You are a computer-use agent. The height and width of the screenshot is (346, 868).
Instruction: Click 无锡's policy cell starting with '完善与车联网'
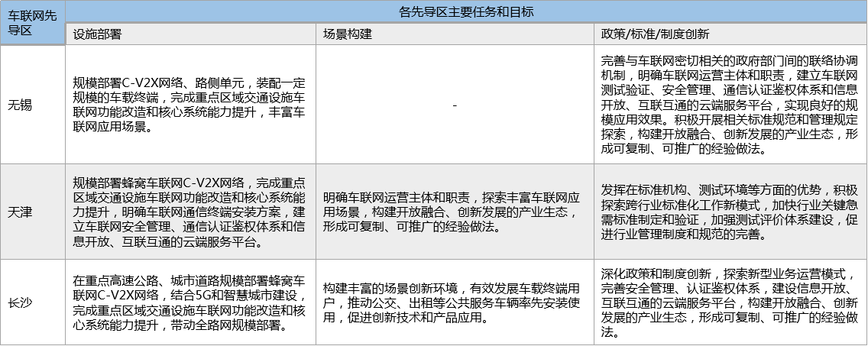click(730, 105)
